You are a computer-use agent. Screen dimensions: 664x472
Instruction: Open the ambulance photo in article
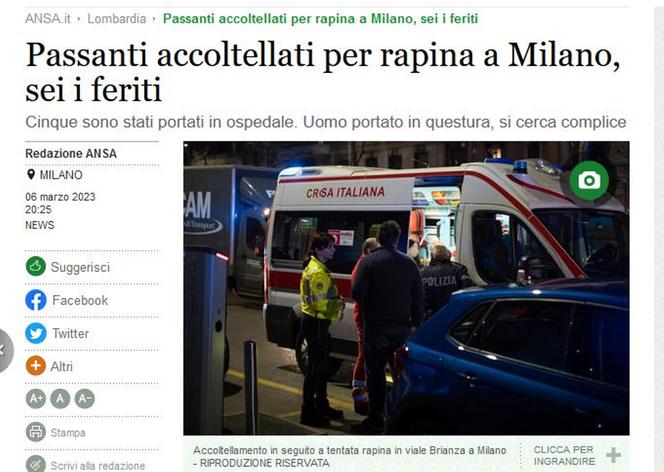click(x=406, y=288)
